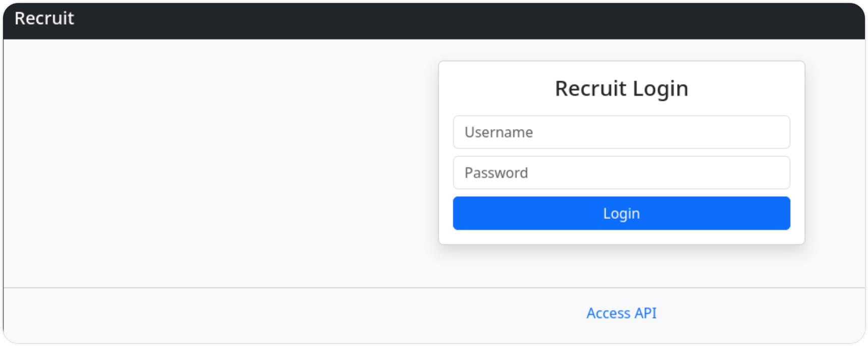Screen dimensions: 868x346
Task: Click the blue Login button
Action: coord(621,213)
